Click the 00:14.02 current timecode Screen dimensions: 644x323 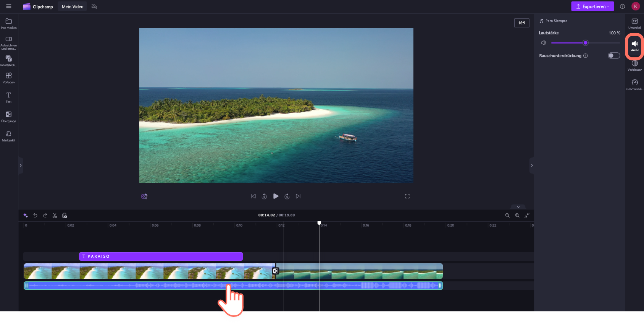(266, 215)
